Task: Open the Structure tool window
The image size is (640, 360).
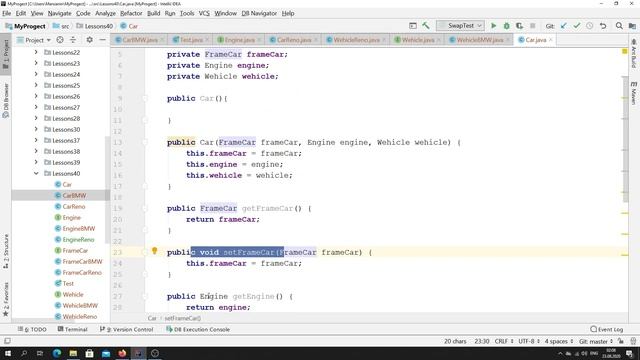Action: pos(6,251)
